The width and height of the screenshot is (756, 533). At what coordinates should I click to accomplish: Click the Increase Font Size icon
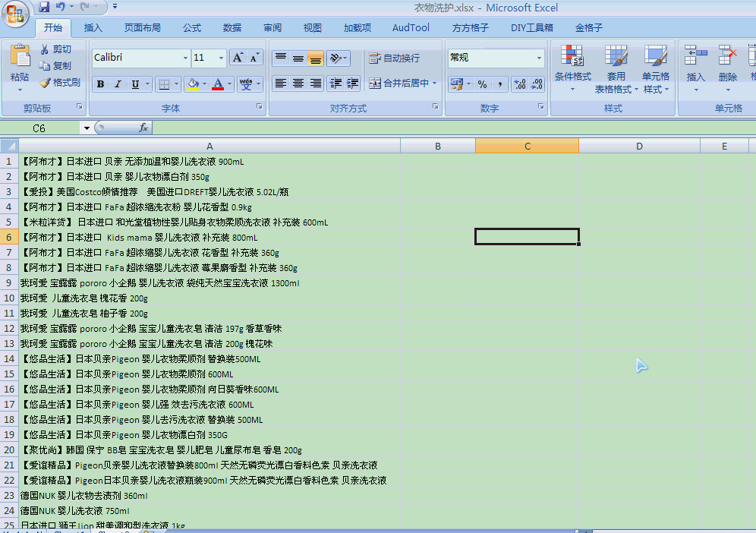pos(238,58)
